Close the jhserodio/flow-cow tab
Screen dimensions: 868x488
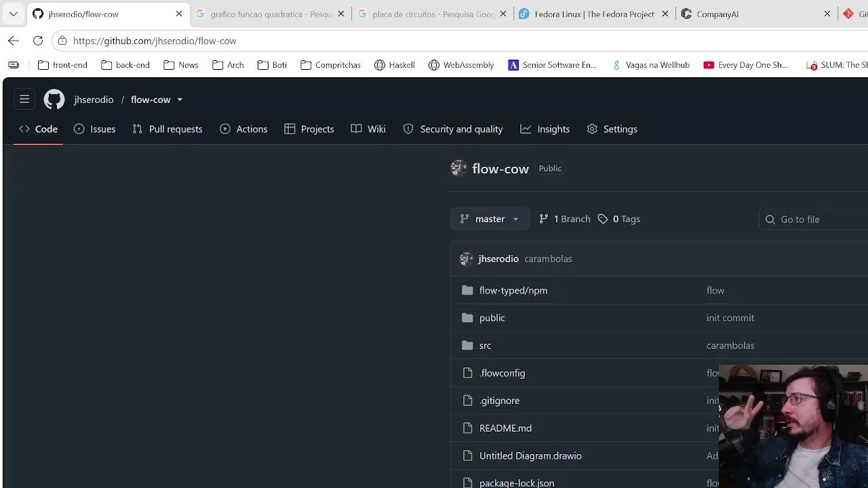(x=179, y=14)
